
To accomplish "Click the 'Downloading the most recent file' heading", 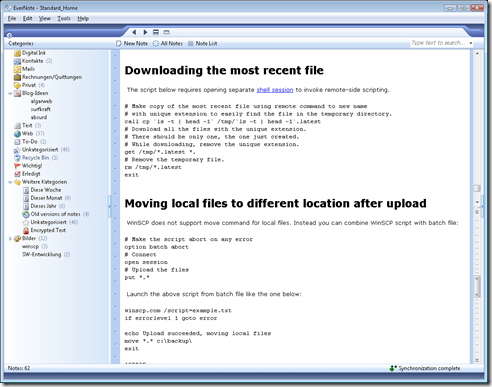I will [x=224, y=70].
